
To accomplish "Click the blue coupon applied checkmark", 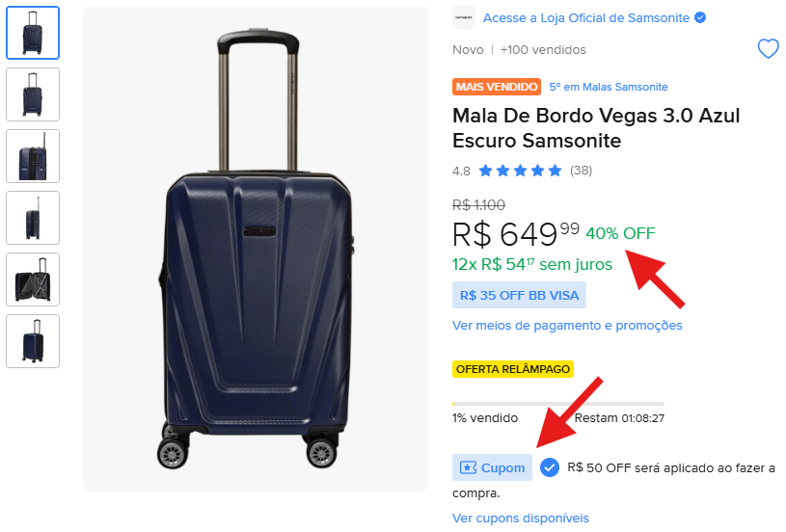I will 550,467.
